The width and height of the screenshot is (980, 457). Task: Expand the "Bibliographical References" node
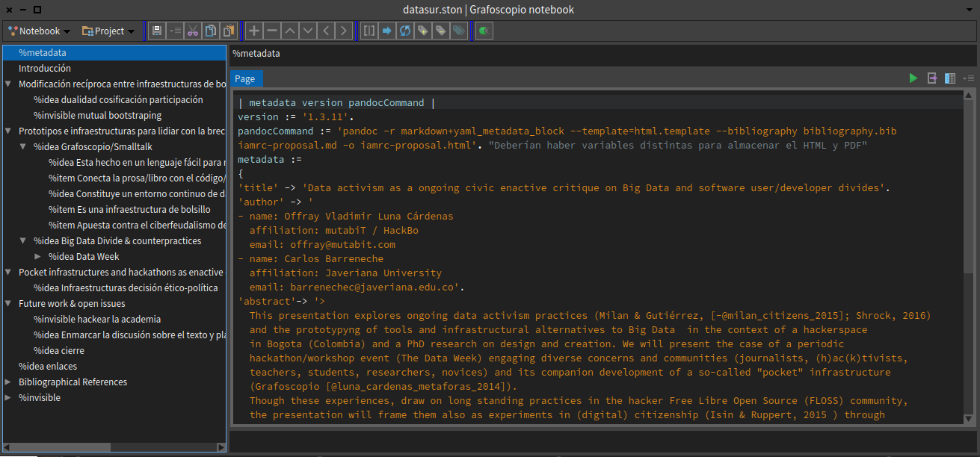[x=7, y=382]
